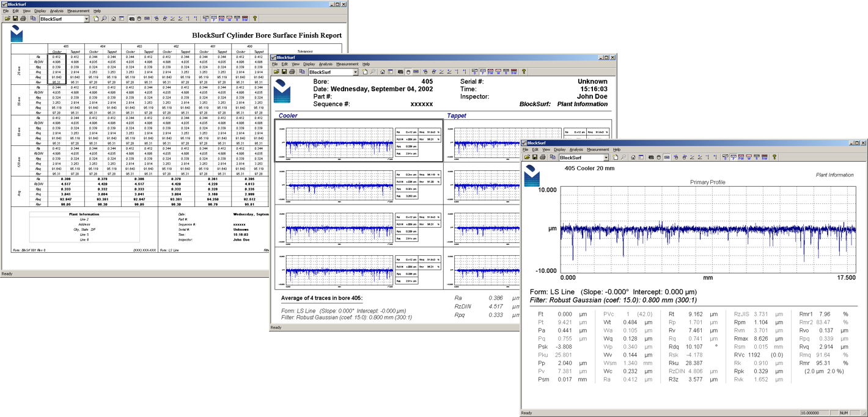This screenshot has width=868, height=417.
Task: Click "Average of 4 traces in bore 405:" text
Action: (322, 299)
